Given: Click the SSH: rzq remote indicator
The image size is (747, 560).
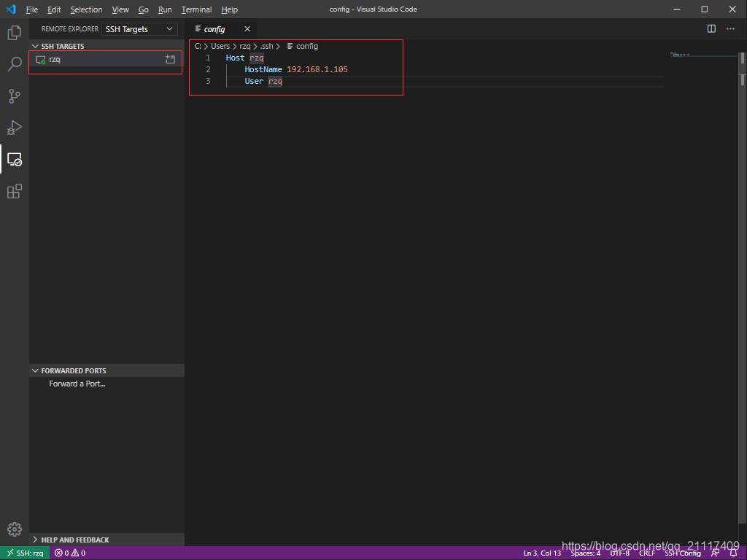Looking at the screenshot, I should click(x=25, y=553).
